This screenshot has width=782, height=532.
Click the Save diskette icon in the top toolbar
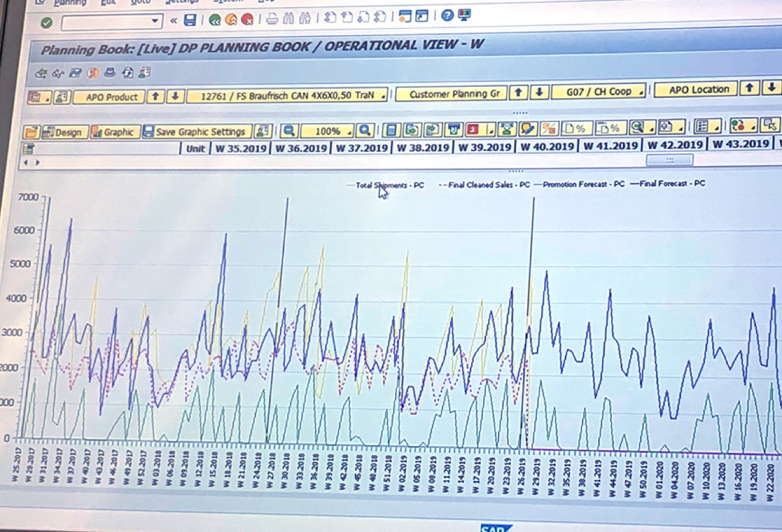(x=190, y=21)
